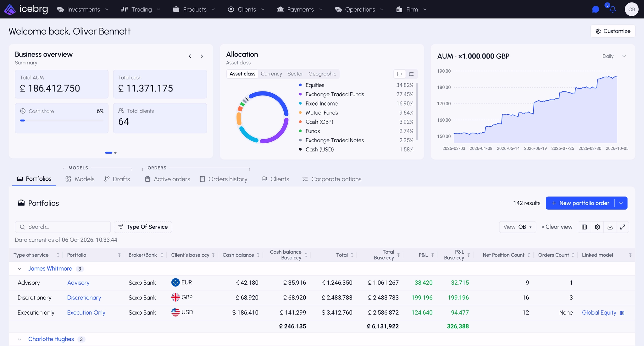Screen dimensions: 644x346
Task: Select Currency allocation toggle
Action: (271, 74)
